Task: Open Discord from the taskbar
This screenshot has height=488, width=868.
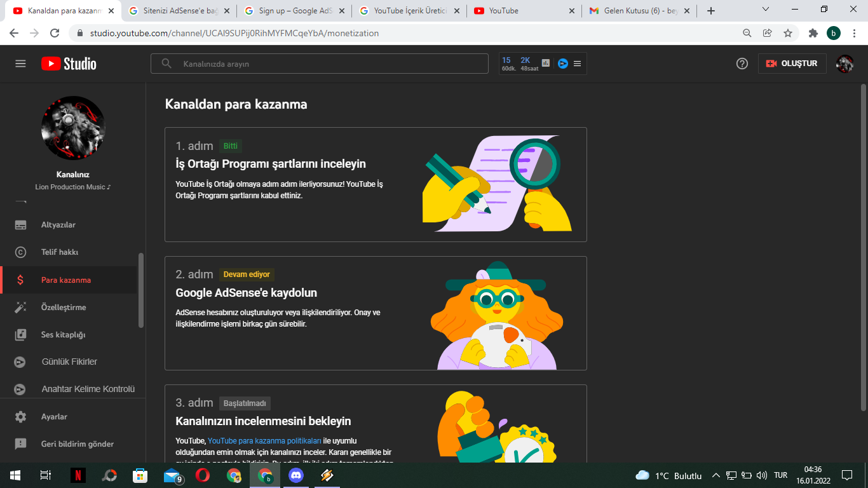Action: pyautogui.click(x=296, y=475)
